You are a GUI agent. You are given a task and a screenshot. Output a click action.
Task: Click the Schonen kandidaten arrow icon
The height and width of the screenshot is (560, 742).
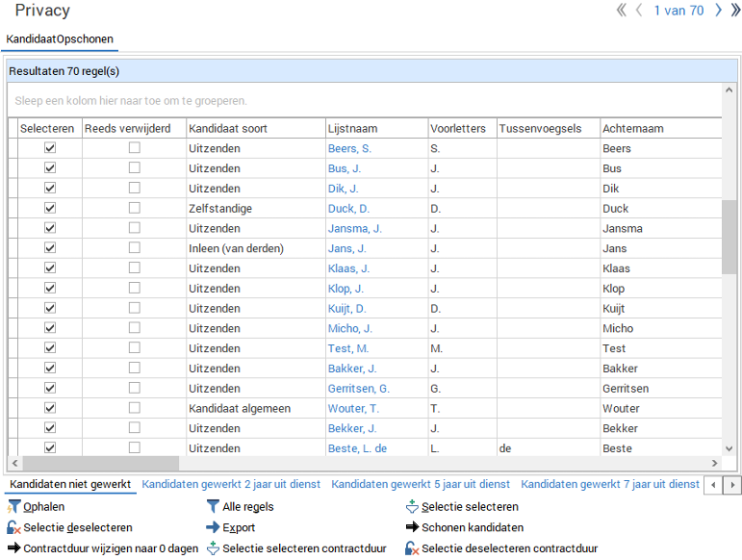pos(412,528)
